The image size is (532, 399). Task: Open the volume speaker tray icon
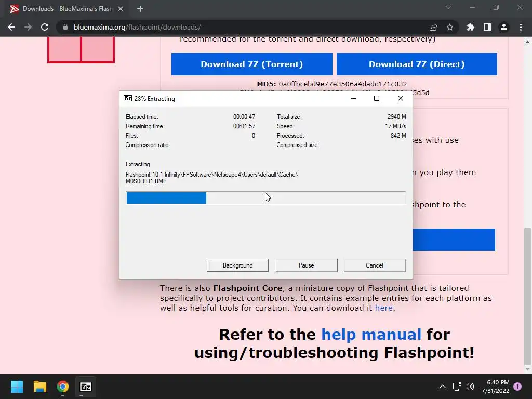[470, 387]
